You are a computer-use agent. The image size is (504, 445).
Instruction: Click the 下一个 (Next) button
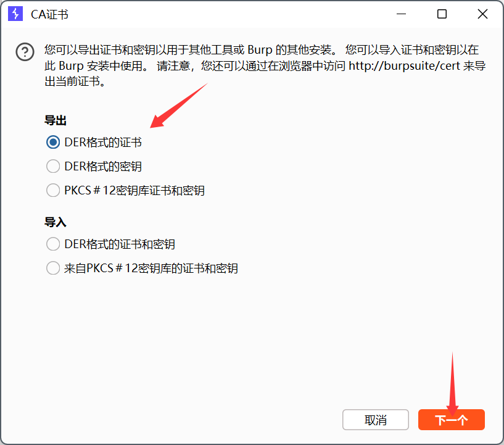(x=452, y=420)
